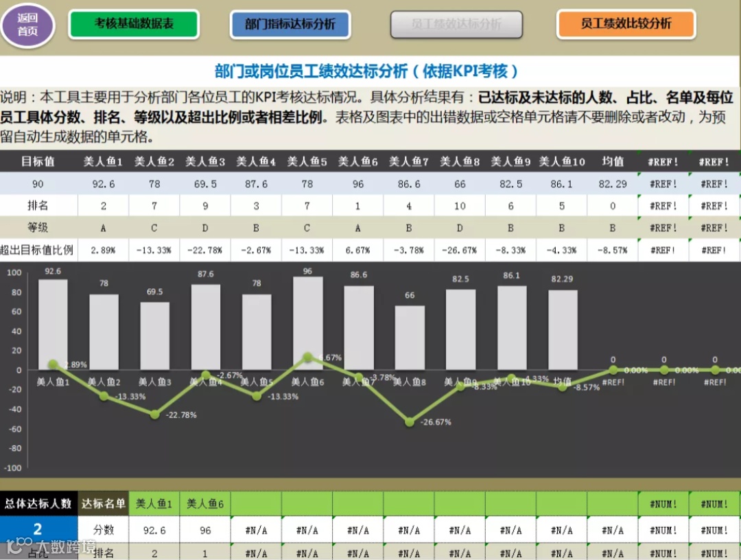
Task: Click the chart bar labeled 66
Action: click(x=410, y=338)
